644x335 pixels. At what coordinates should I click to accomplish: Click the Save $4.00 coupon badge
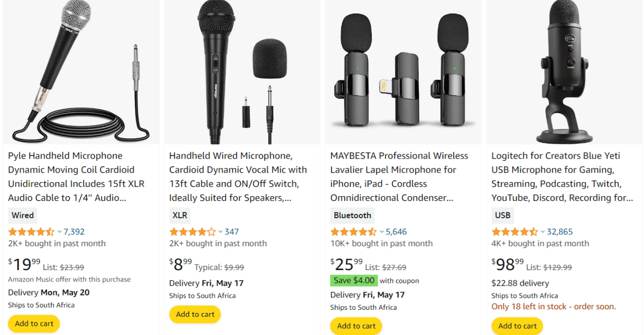354,280
